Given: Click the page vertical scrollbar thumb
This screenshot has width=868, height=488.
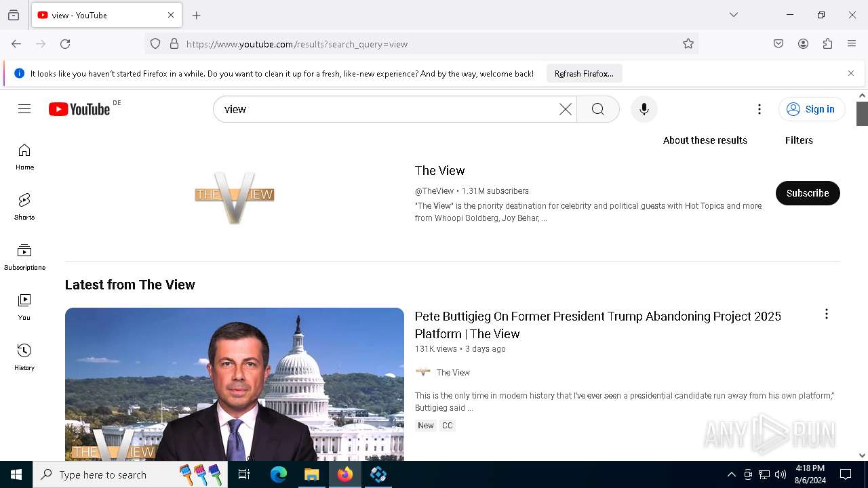Looking at the screenshot, I should [x=862, y=114].
